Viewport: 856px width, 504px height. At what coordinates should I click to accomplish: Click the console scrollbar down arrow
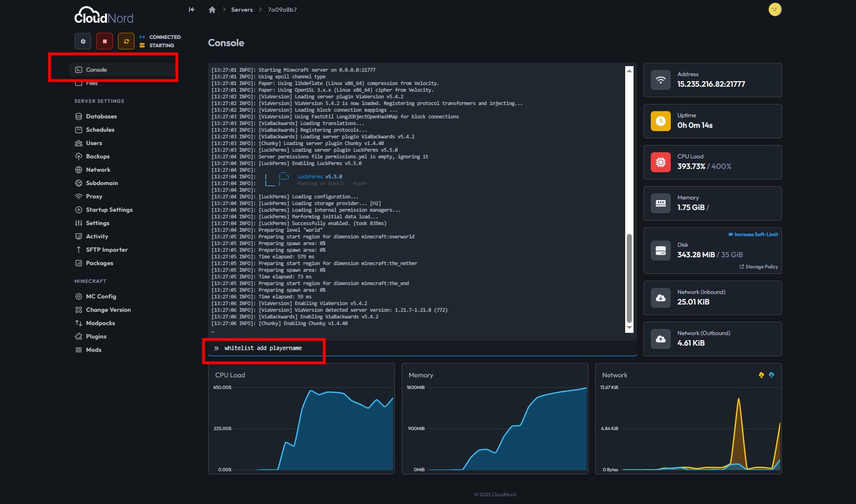(630, 328)
